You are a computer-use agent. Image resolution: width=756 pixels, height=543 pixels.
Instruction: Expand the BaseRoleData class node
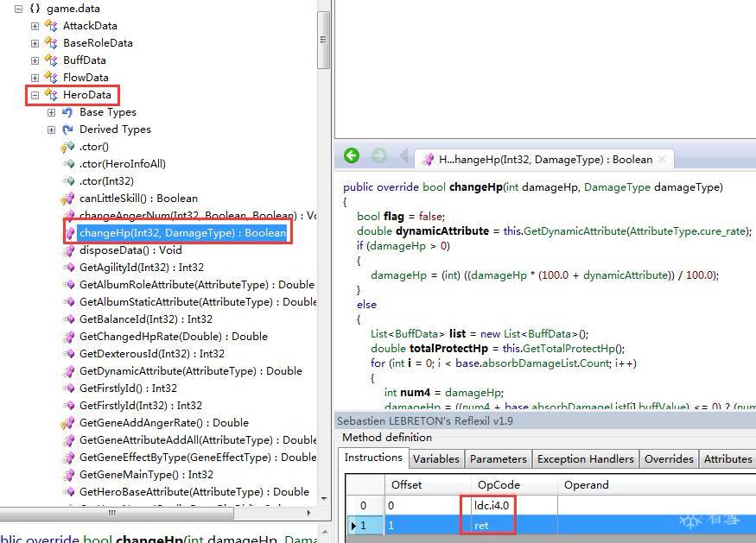point(35,43)
